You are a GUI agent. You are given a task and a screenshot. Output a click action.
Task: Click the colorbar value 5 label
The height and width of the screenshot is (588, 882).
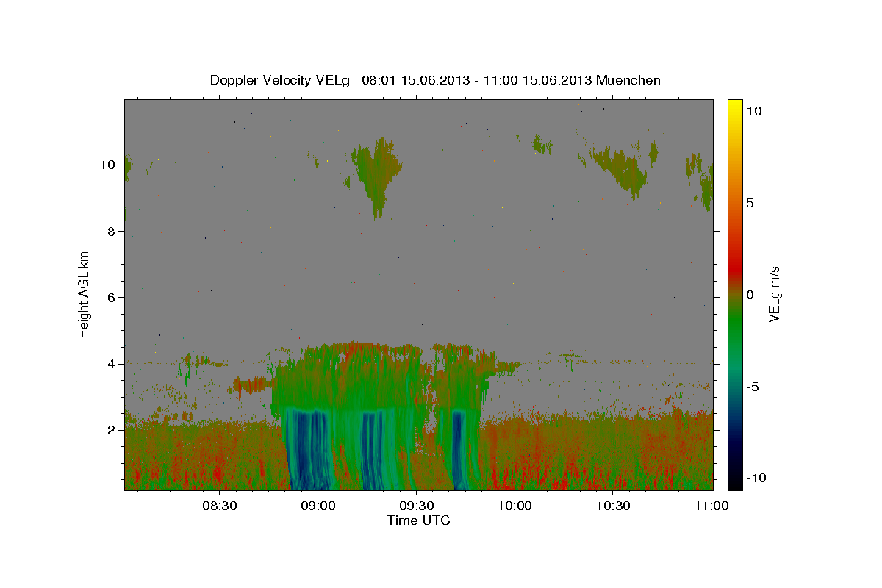tap(750, 203)
